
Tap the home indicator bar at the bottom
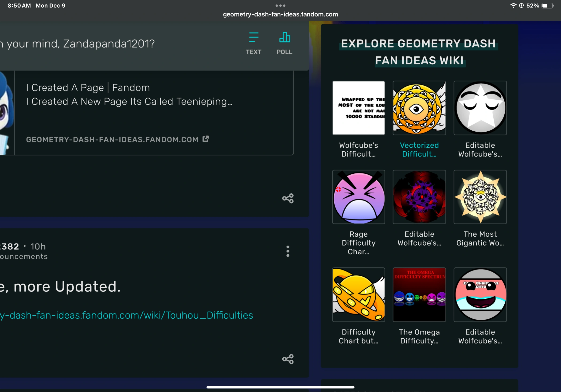point(280,387)
